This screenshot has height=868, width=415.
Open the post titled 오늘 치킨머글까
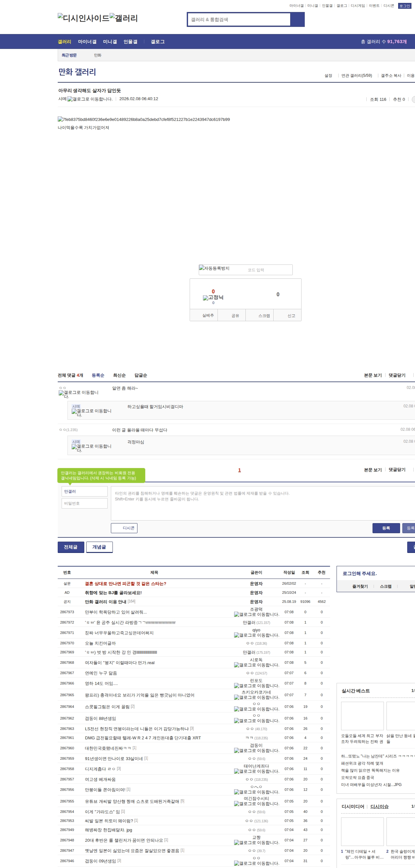point(100,643)
